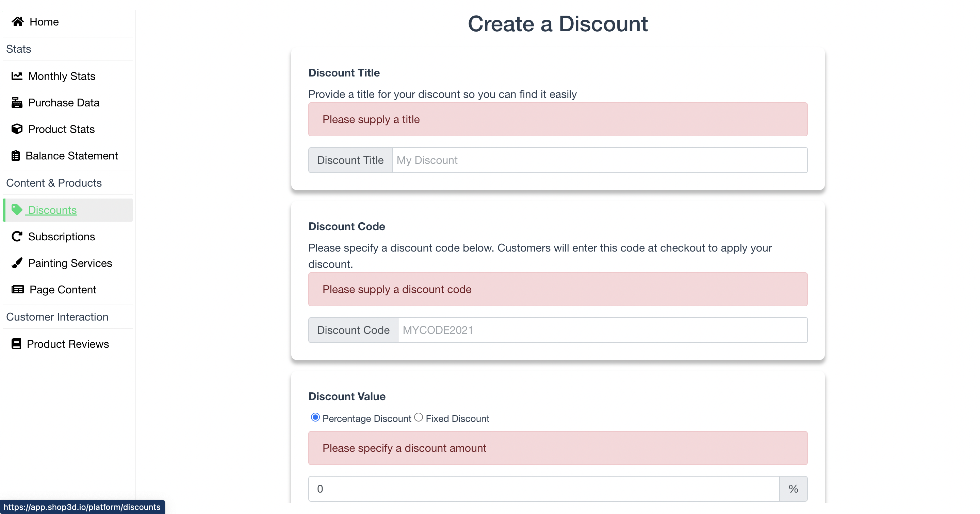Image resolution: width=980 pixels, height=514 pixels.
Task: Select the Product Stats box icon
Action: (x=17, y=129)
